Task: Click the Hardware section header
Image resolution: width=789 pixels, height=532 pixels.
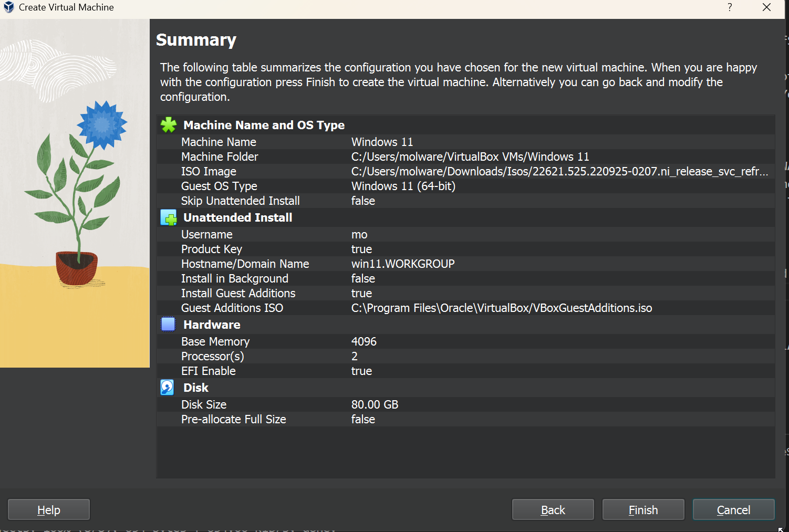Action: (x=212, y=325)
